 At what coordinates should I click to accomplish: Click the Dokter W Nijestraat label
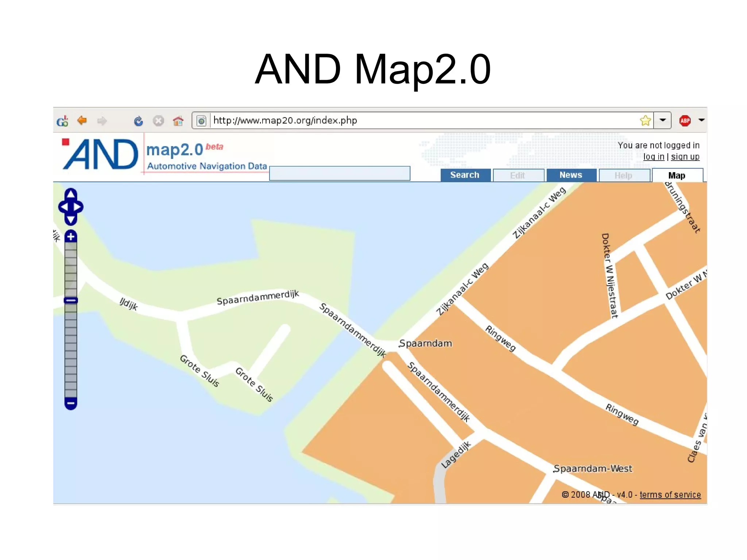coord(610,275)
